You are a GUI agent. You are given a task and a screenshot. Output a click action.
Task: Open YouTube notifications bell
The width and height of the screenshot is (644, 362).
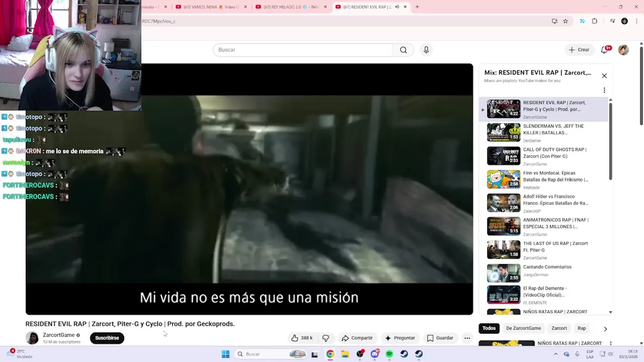tap(605, 50)
